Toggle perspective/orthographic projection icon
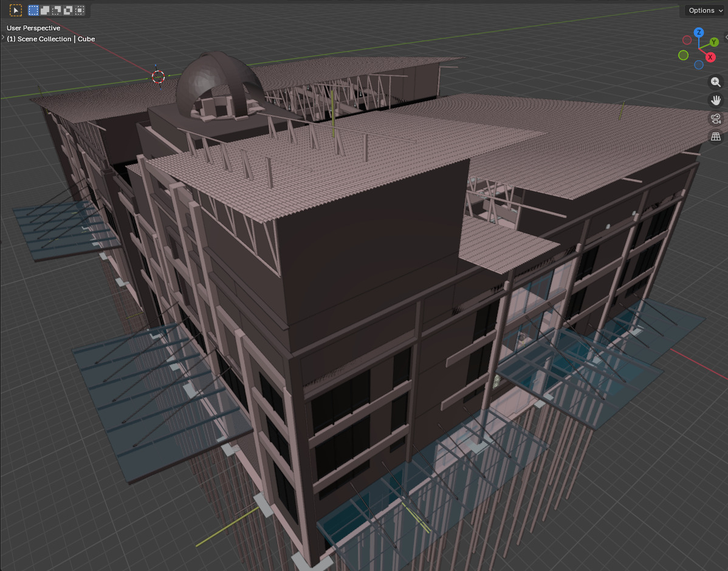This screenshot has width=728, height=571. pyautogui.click(x=716, y=136)
